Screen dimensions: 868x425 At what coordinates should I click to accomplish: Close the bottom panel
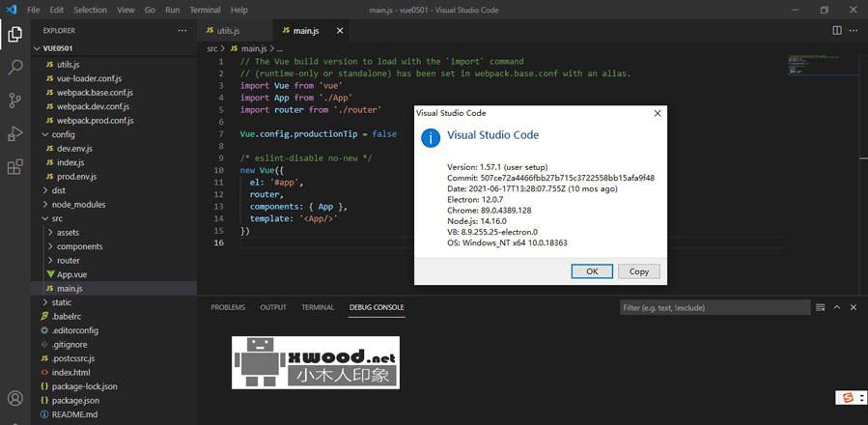coord(854,307)
